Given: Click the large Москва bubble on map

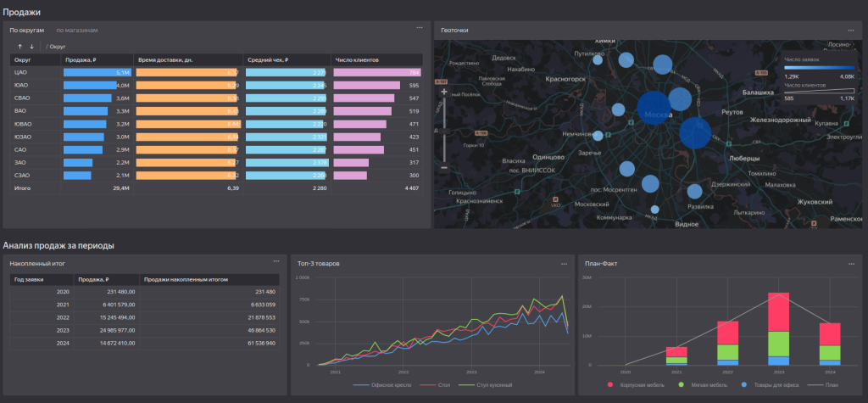Looking at the screenshot, I should 655,113.
